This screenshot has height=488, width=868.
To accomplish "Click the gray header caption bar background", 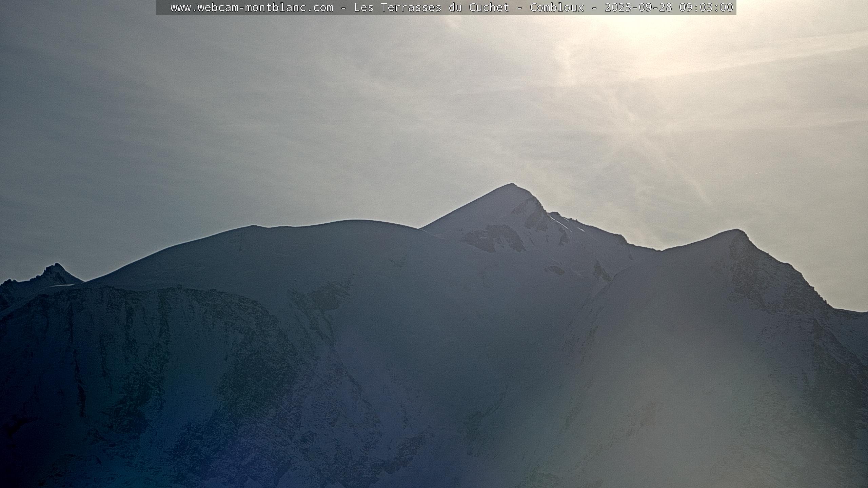I will (x=163, y=7).
